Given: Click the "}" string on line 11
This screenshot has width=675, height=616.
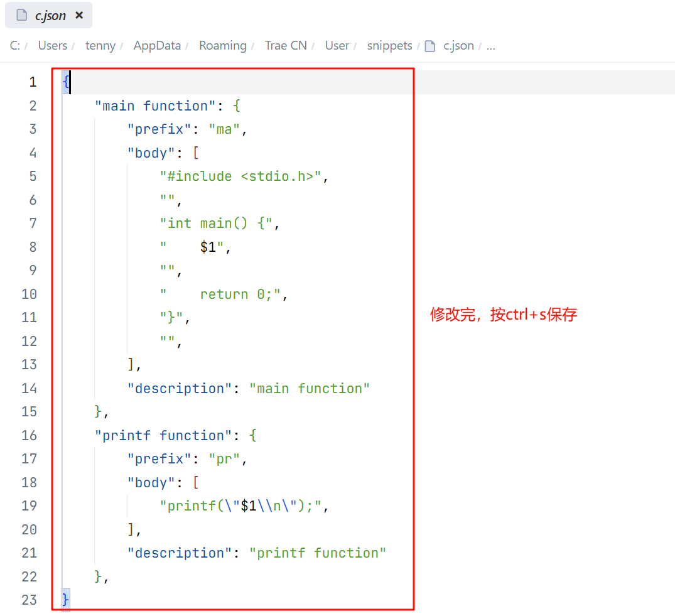Looking at the screenshot, I should [171, 318].
